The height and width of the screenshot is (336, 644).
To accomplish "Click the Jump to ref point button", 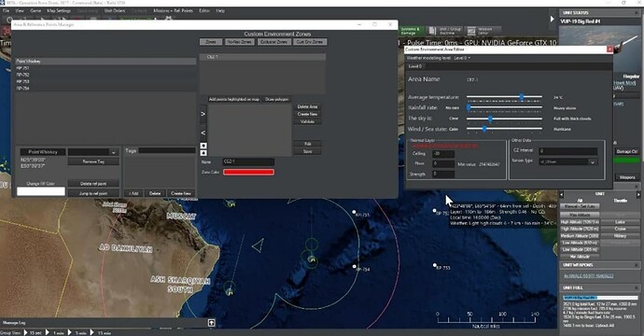I will pyautogui.click(x=93, y=193).
